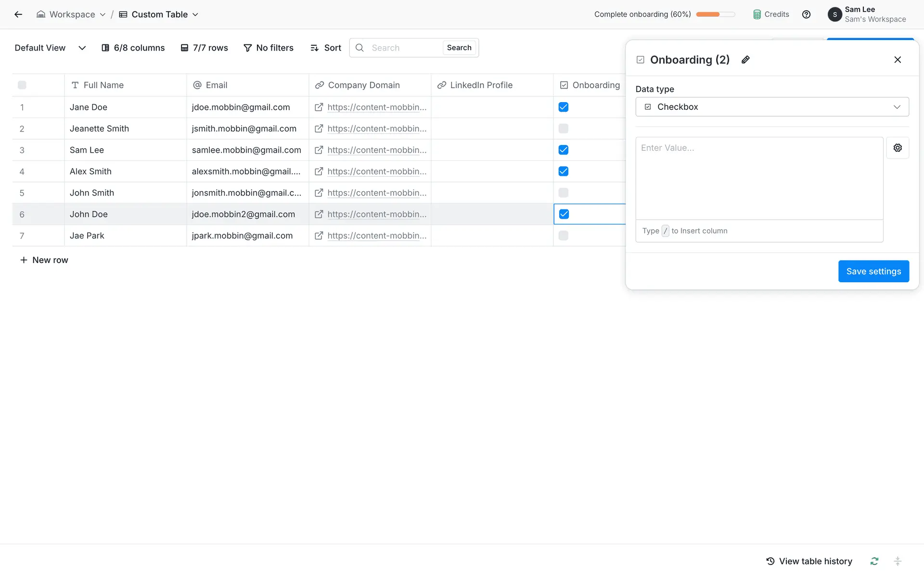924x578 pixels.
Task: Click the Enter Value text field
Action: click(x=759, y=178)
